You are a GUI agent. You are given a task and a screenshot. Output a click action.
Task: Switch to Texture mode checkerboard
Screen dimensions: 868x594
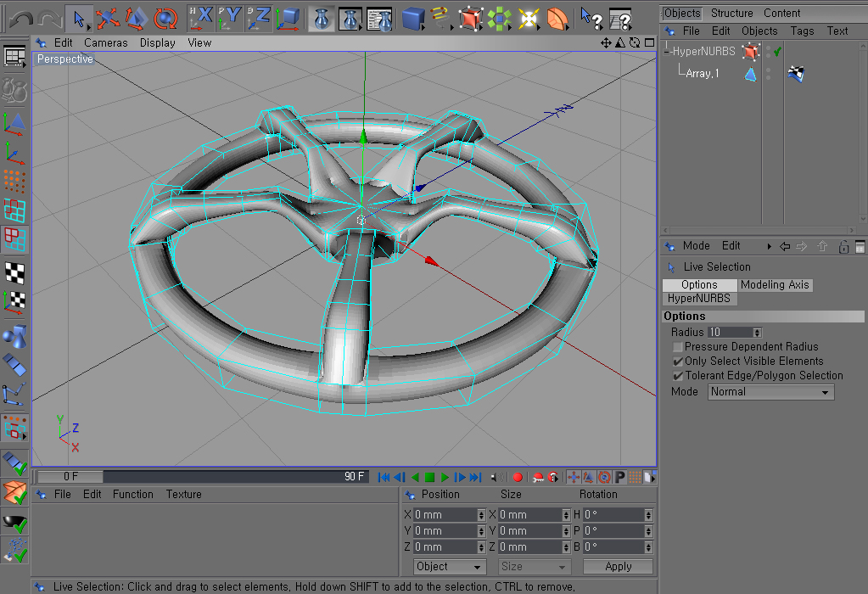14,273
